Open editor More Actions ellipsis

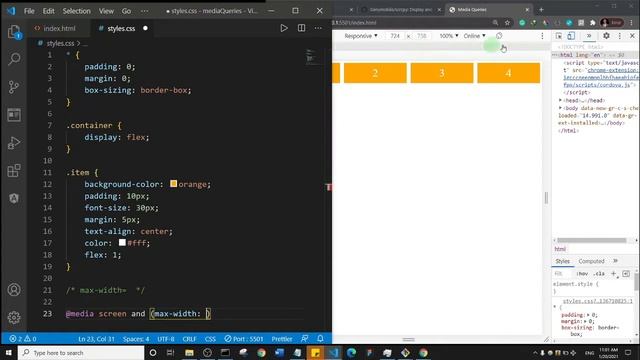click(x=318, y=28)
